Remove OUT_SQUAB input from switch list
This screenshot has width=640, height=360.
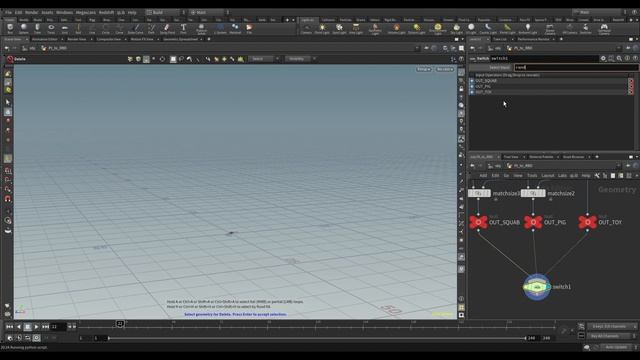pos(631,81)
